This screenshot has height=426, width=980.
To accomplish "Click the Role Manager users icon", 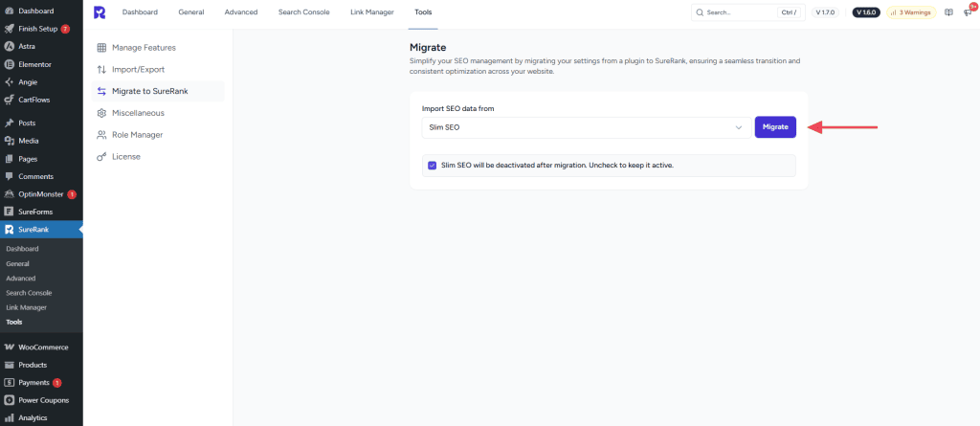I will pyautogui.click(x=101, y=135).
